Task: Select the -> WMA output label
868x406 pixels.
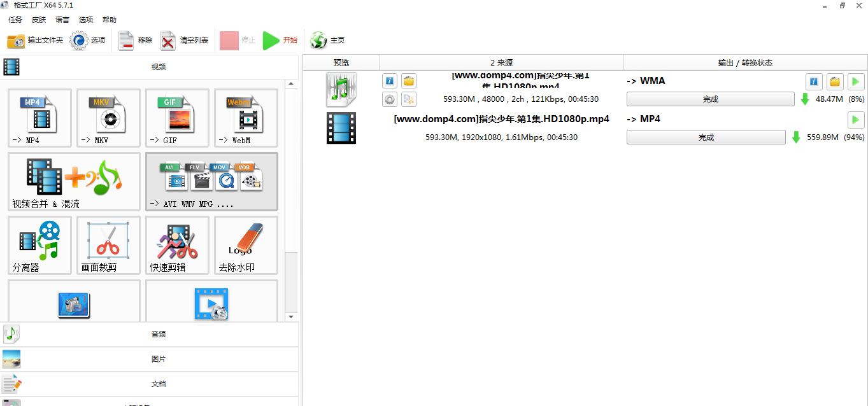Action: [646, 81]
